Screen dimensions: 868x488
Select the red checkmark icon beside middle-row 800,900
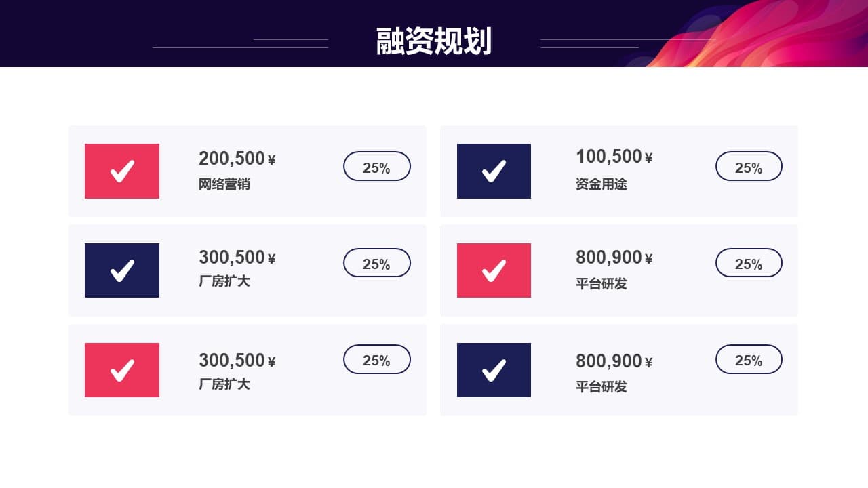494,270
